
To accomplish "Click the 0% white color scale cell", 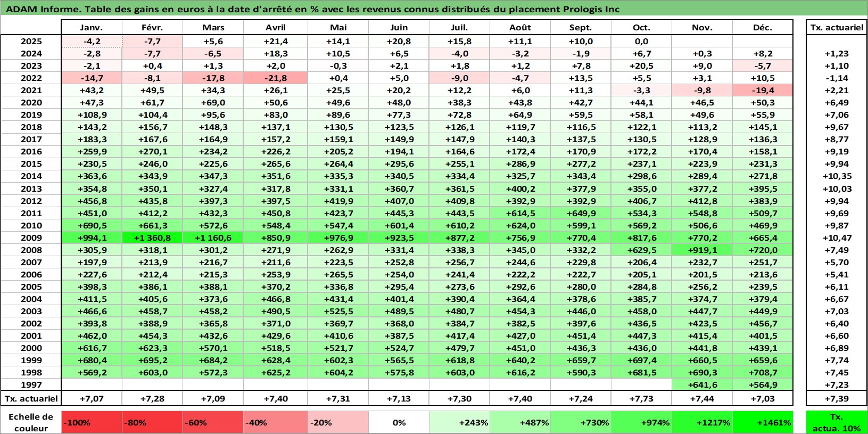I will (x=399, y=422).
